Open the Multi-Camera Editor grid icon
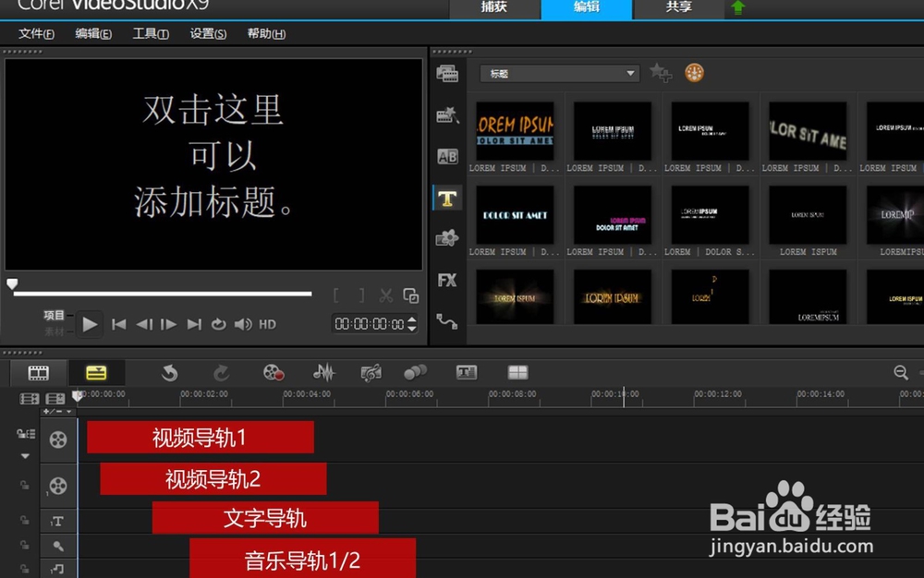The height and width of the screenshot is (578, 924). tap(518, 372)
